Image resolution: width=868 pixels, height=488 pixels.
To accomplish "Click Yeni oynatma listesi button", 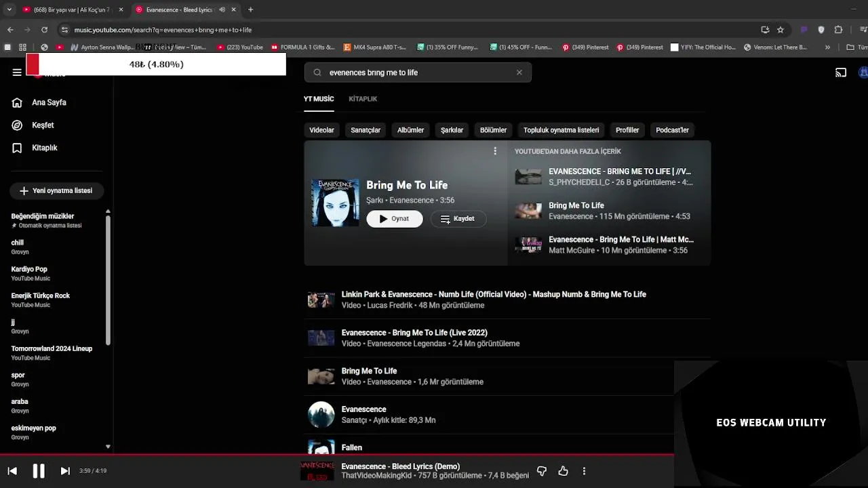I will (56, 190).
